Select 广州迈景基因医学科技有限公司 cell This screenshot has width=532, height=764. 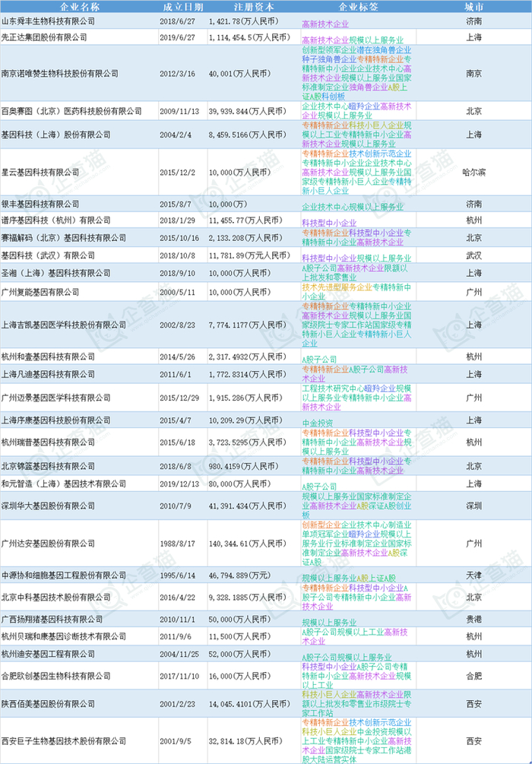point(56,398)
